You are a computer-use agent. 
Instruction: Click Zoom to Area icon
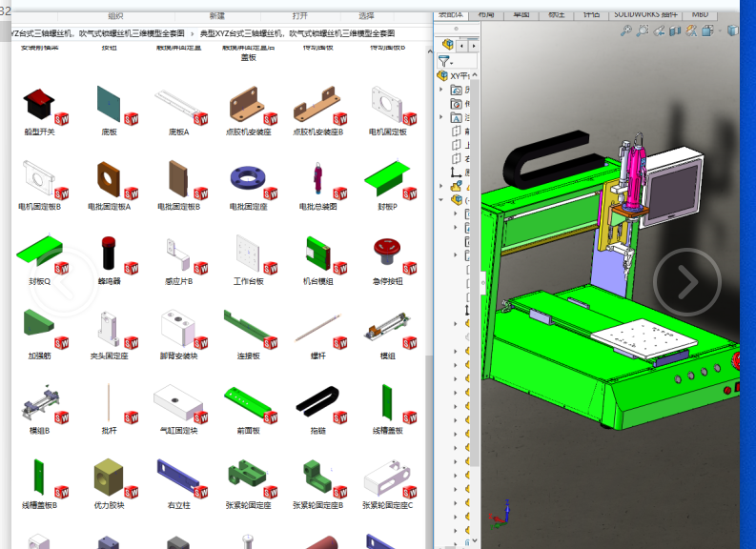pos(643,30)
